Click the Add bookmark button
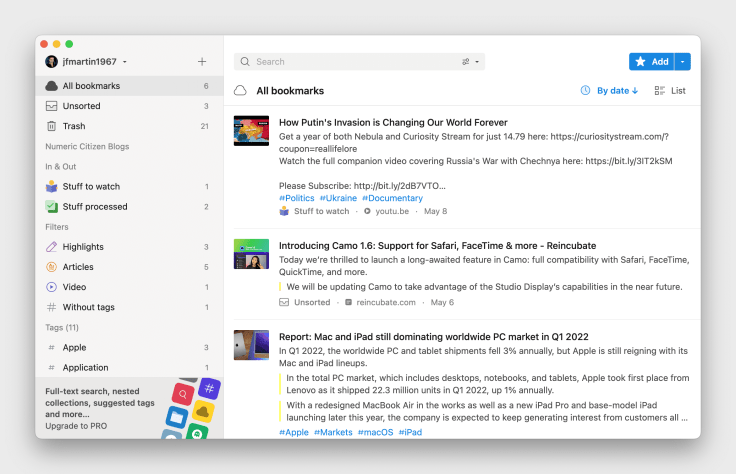Screen dimensions: 736x474 [652, 61]
